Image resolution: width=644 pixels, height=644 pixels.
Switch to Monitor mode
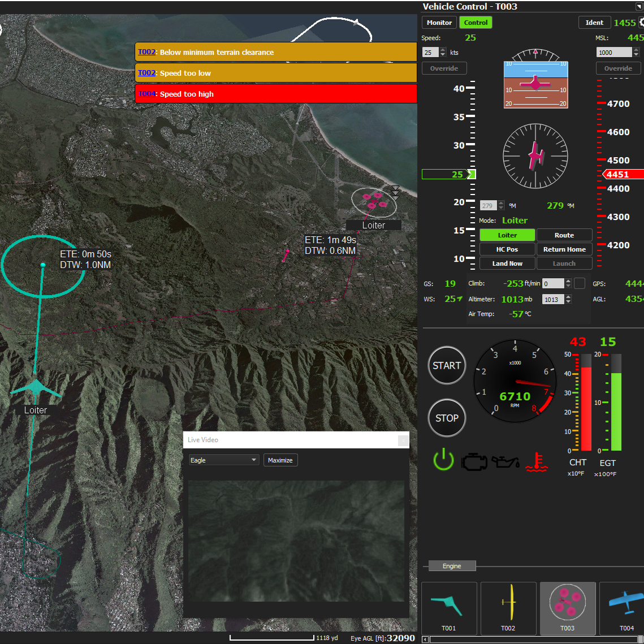(439, 23)
